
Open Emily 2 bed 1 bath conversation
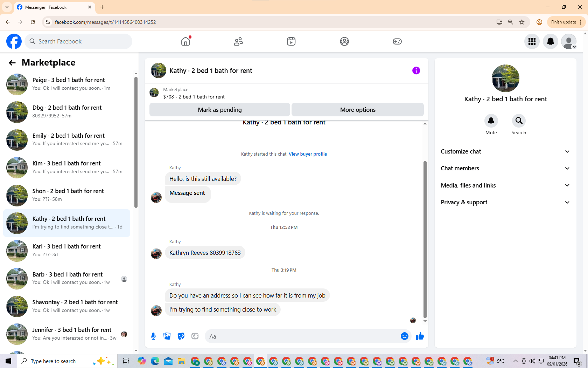[67, 140]
